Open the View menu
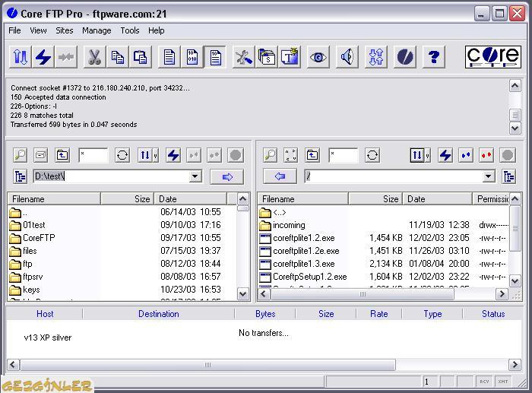The image size is (532, 393). (x=38, y=30)
